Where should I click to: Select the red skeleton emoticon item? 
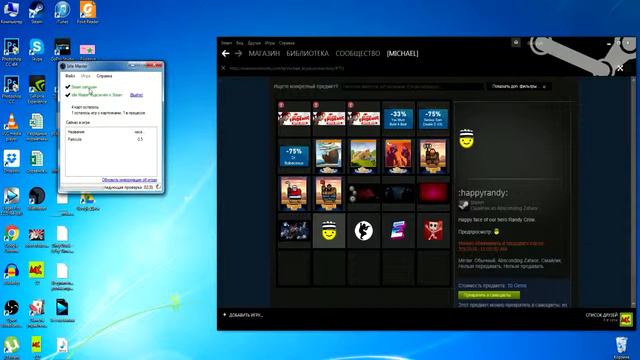coord(433,230)
